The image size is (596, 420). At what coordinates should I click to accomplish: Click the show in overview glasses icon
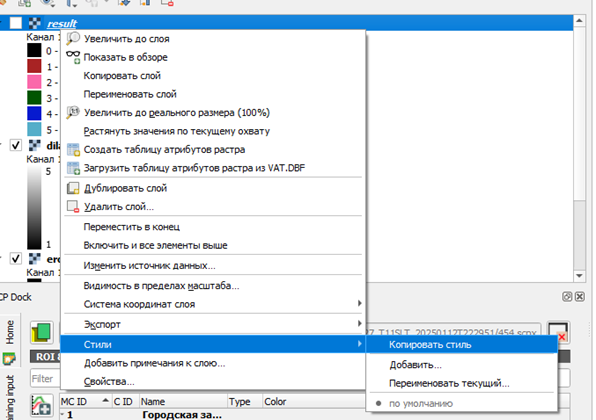click(x=73, y=57)
